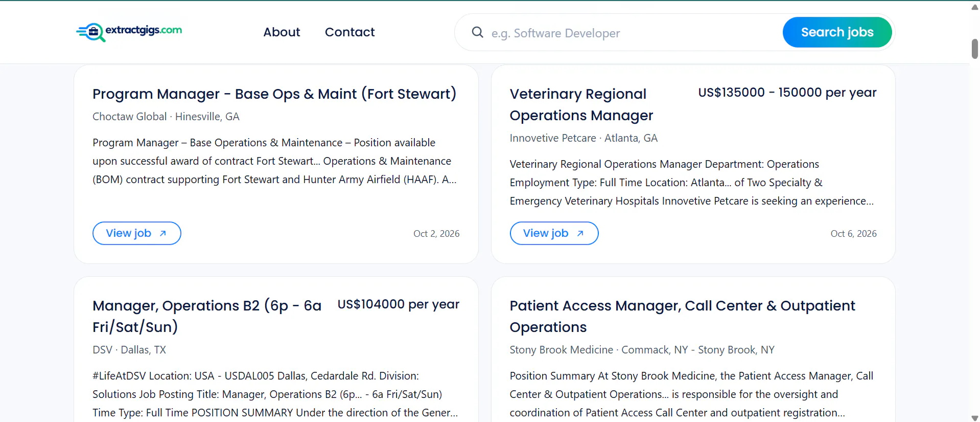Open Patient Access Manager job title

pyautogui.click(x=682, y=316)
